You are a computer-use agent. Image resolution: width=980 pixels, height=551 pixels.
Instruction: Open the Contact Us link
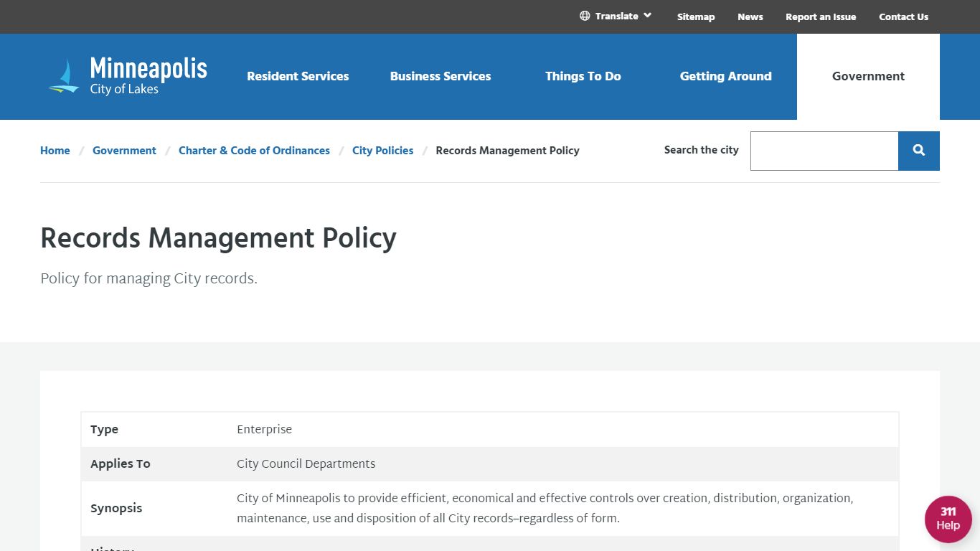coord(903,17)
